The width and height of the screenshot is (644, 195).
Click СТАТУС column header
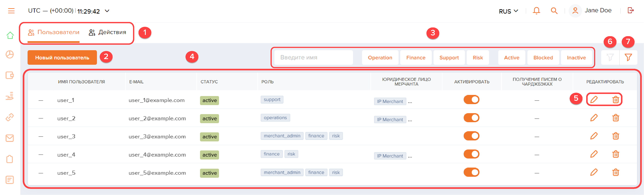click(x=209, y=82)
